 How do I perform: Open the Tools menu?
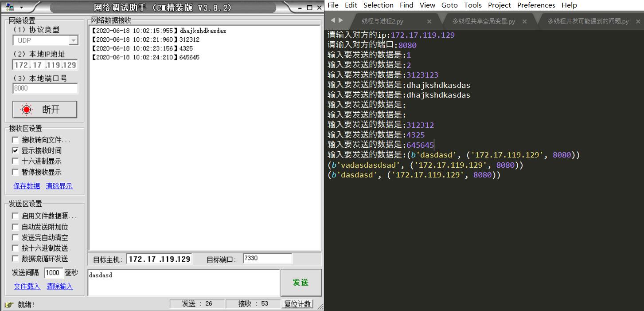click(472, 5)
